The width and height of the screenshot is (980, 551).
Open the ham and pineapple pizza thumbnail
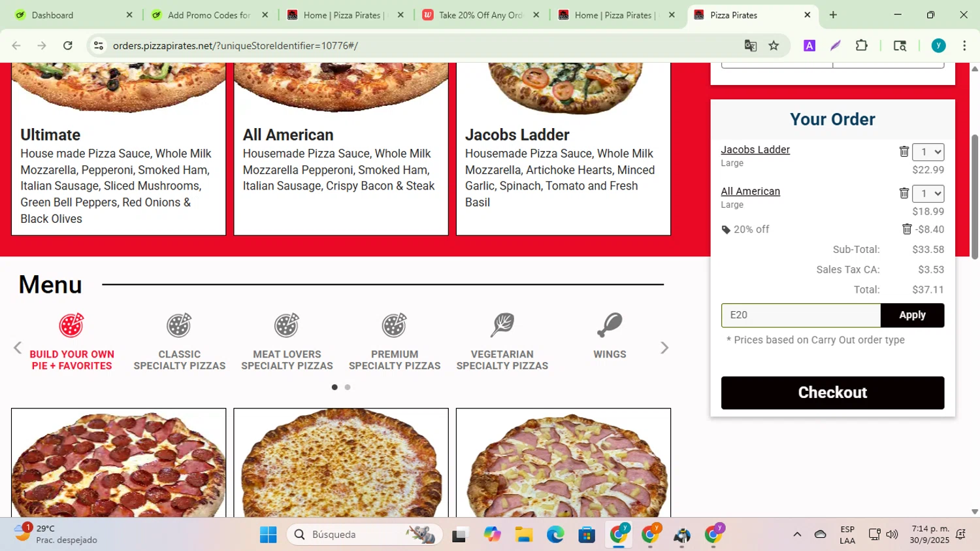(x=563, y=463)
